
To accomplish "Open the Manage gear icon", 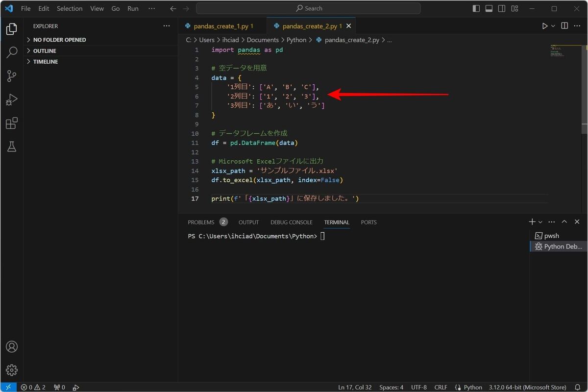I will point(12,370).
